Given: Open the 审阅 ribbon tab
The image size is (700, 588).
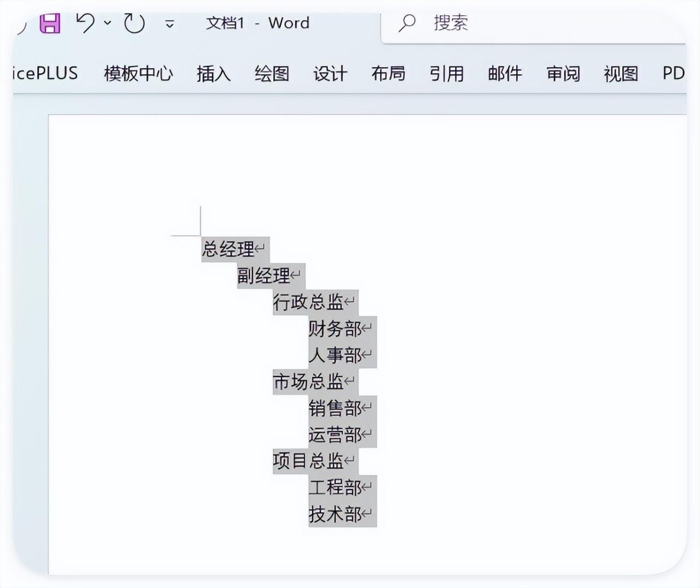Looking at the screenshot, I should [563, 74].
